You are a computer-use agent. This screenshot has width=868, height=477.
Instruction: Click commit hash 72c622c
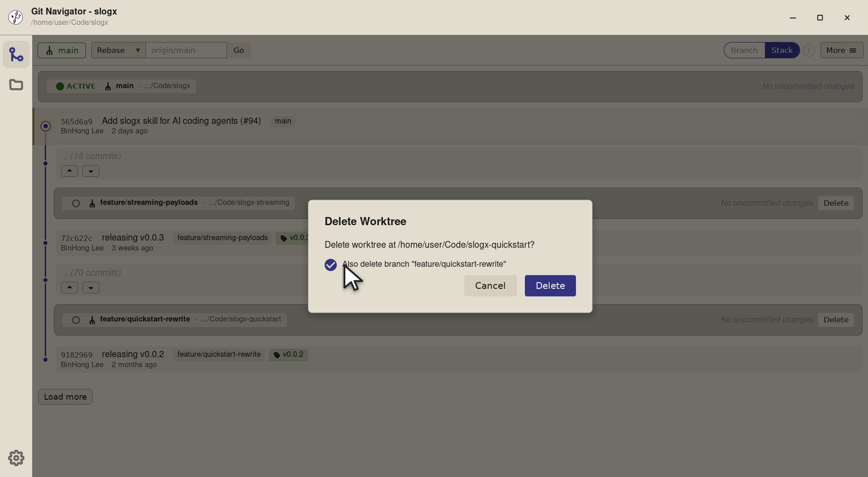click(x=76, y=238)
